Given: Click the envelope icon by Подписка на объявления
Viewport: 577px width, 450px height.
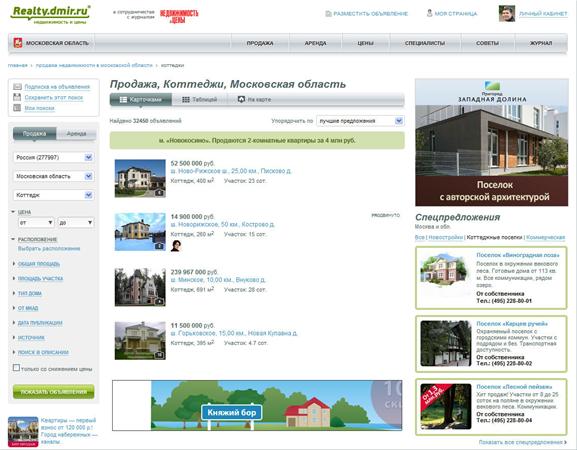Looking at the screenshot, I should pos(17,87).
